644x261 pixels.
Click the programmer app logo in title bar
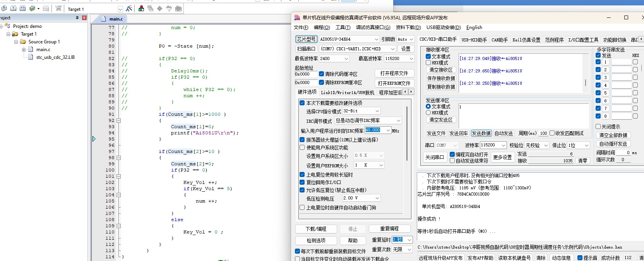[297, 18]
